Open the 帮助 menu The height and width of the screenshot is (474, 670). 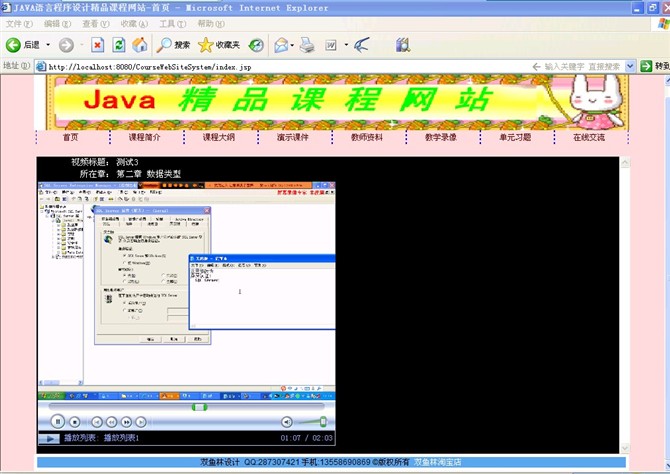tap(211, 24)
